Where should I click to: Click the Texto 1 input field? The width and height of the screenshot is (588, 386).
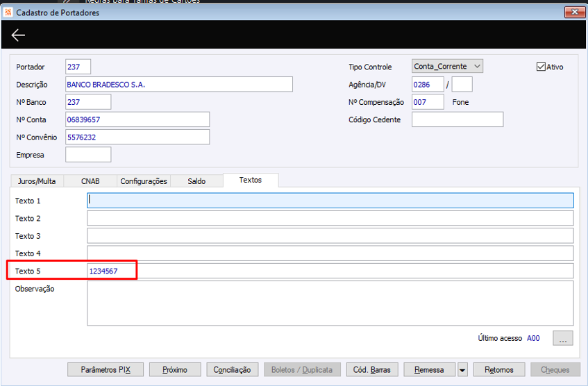coord(330,201)
